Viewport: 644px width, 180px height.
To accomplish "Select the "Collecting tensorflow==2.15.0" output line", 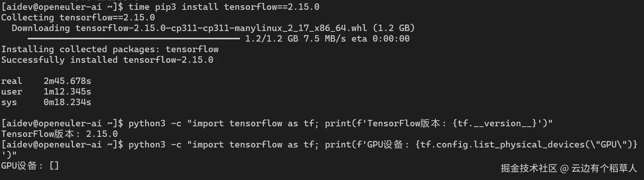I will [78, 17].
